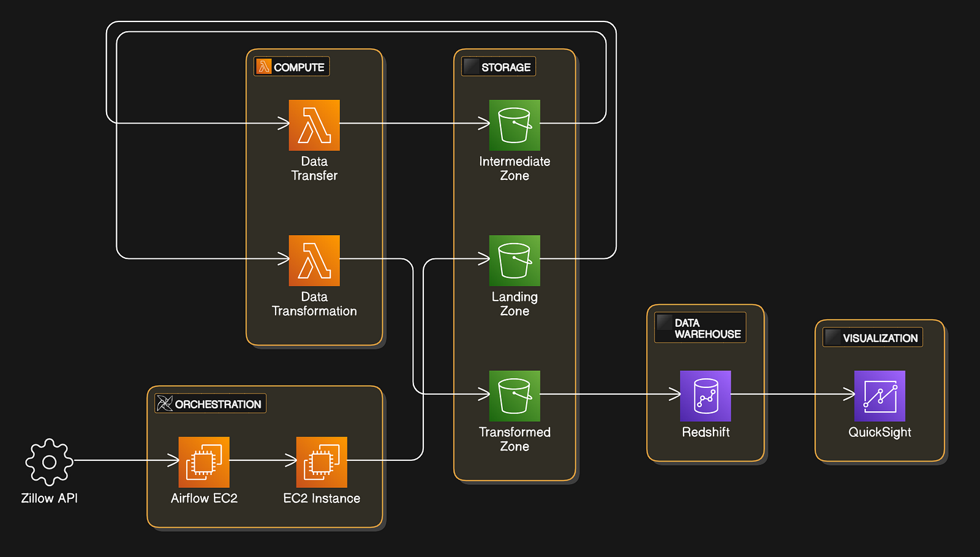Screen dimensions: 980x557
Task: Click the "Data Transfer" label
Action: pyautogui.click(x=314, y=168)
